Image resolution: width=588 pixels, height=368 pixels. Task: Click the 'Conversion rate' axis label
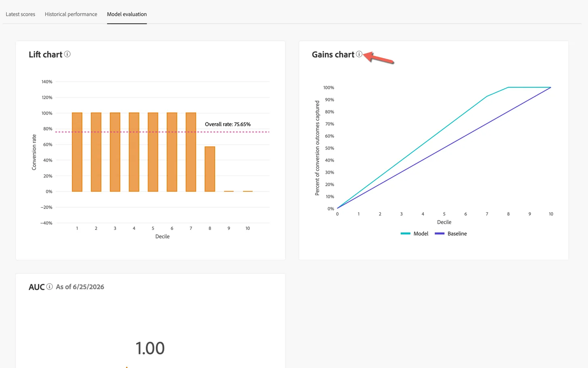34,152
